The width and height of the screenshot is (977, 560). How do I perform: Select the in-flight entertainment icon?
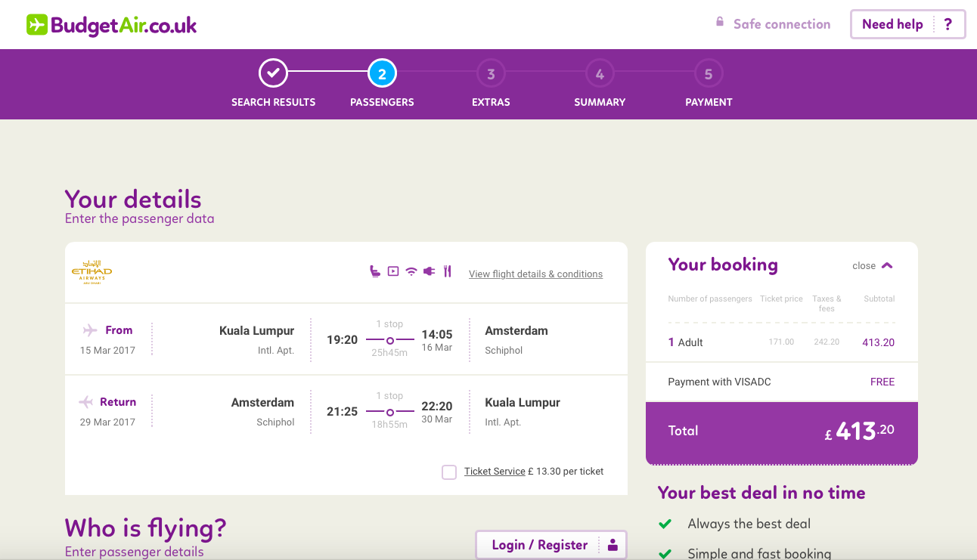[x=392, y=271]
